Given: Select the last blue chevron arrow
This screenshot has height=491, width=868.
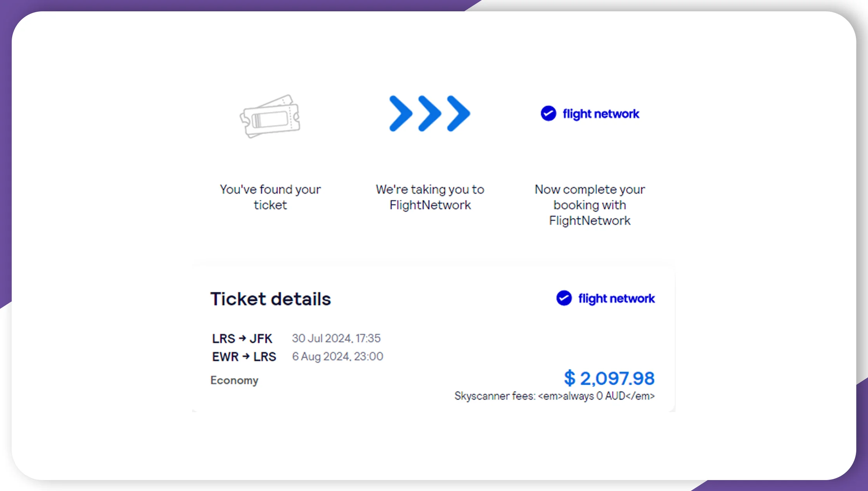Looking at the screenshot, I should click(459, 114).
